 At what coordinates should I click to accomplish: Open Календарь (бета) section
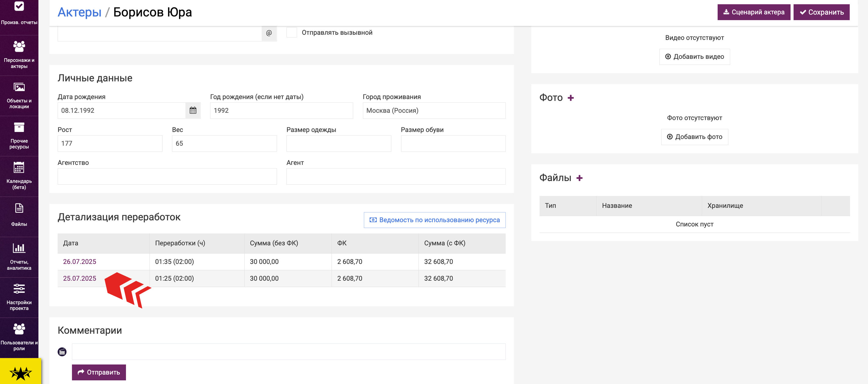(x=19, y=176)
